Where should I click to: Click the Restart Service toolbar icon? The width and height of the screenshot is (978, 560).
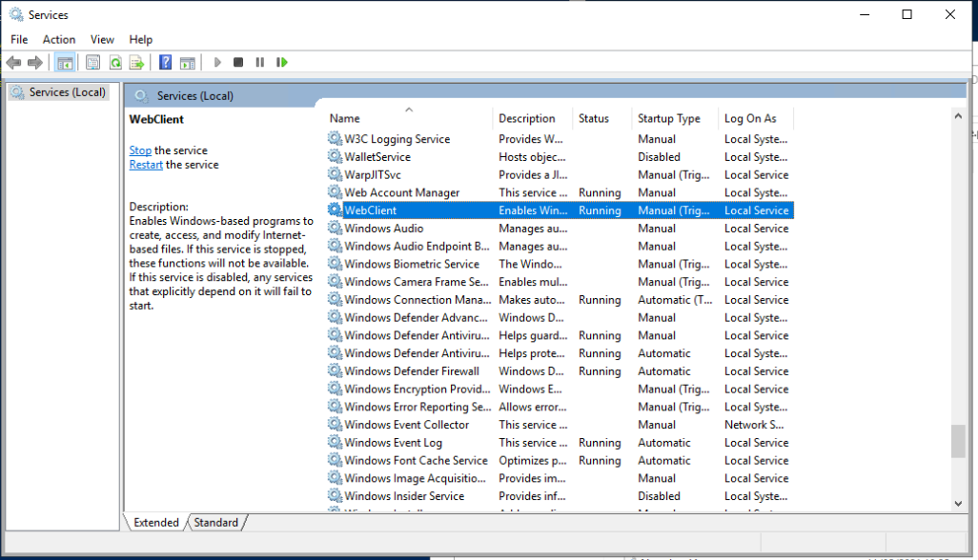(282, 63)
